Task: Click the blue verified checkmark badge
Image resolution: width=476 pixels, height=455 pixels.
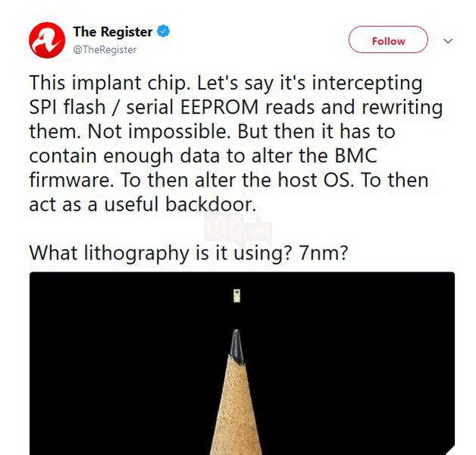Action: (x=163, y=31)
